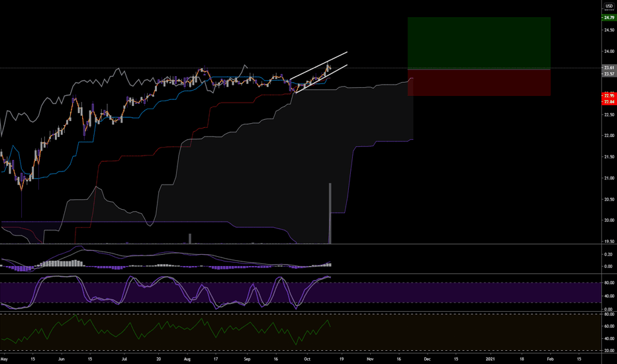Click the May label on time axis
Image resolution: width=617 pixels, height=364 pixels.
click(x=5, y=359)
